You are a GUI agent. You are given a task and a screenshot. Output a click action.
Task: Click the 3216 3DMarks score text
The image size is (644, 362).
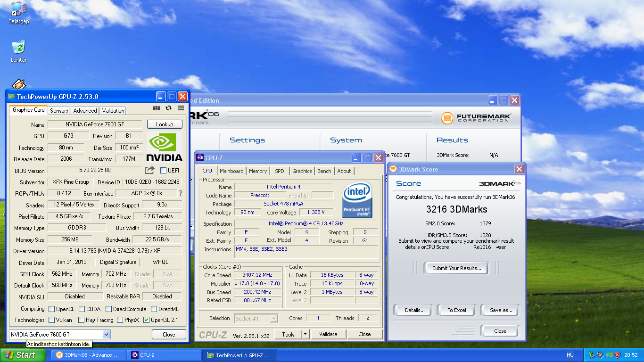(457, 209)
